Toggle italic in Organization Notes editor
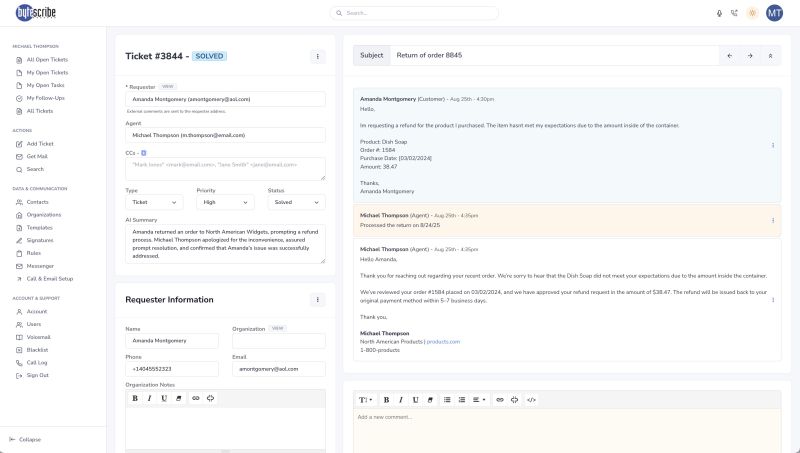The width and height of the screenshot is (800, 453). 149,398
